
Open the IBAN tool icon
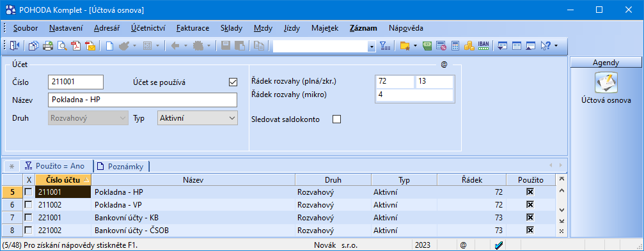pos(483,45)
